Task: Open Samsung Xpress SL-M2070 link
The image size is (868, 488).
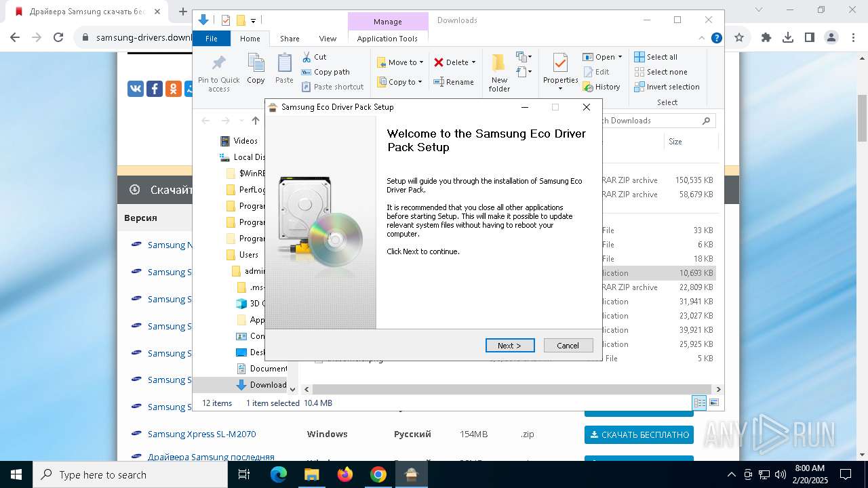Action: click(x=201, y=434)
